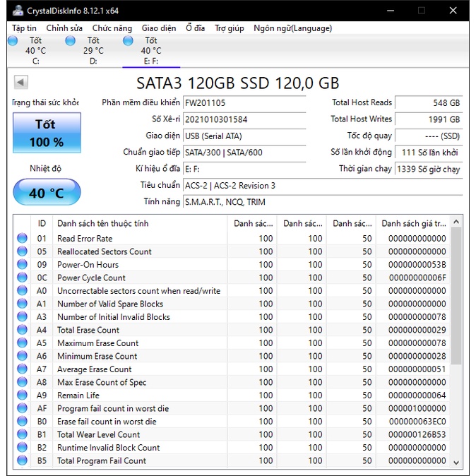
Task: Click status orb for Minimum Erase Count
Action: pos(22,355)
